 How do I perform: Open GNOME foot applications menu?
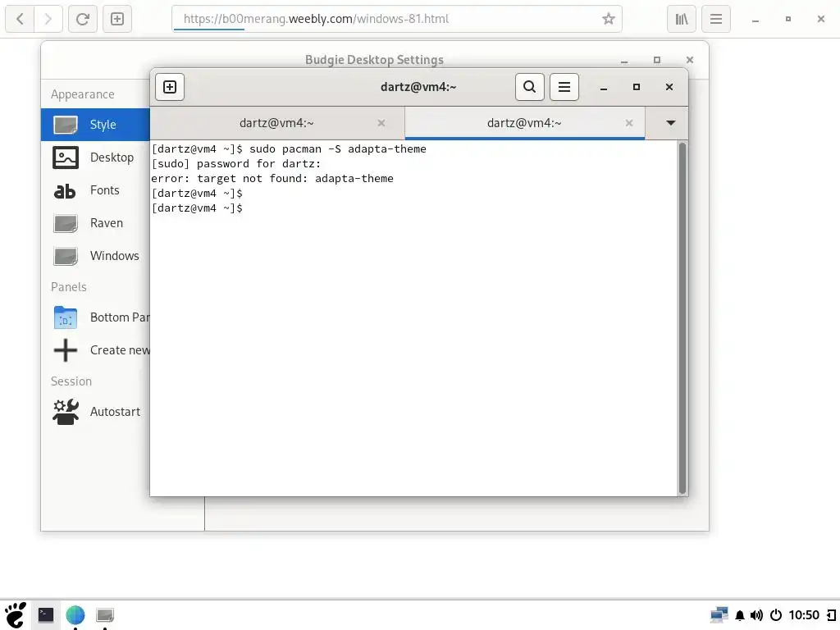[16, 615]
